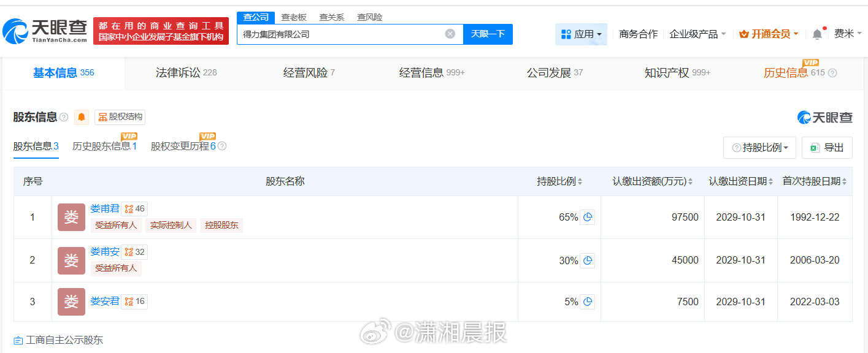The height and width of the screenshot is (353, 868).
Task: Select the 股权变更历程 sub-tab
Action: (183, 146)
